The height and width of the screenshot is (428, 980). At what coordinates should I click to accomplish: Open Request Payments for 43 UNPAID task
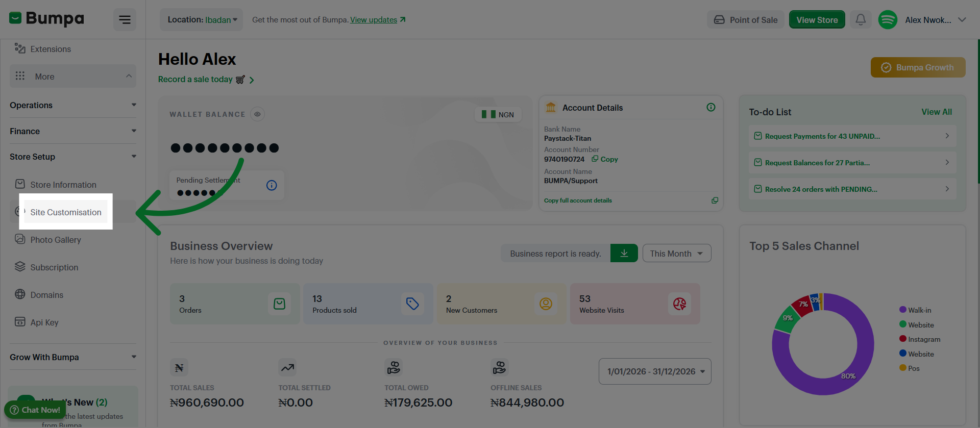(x=852, y=136)
